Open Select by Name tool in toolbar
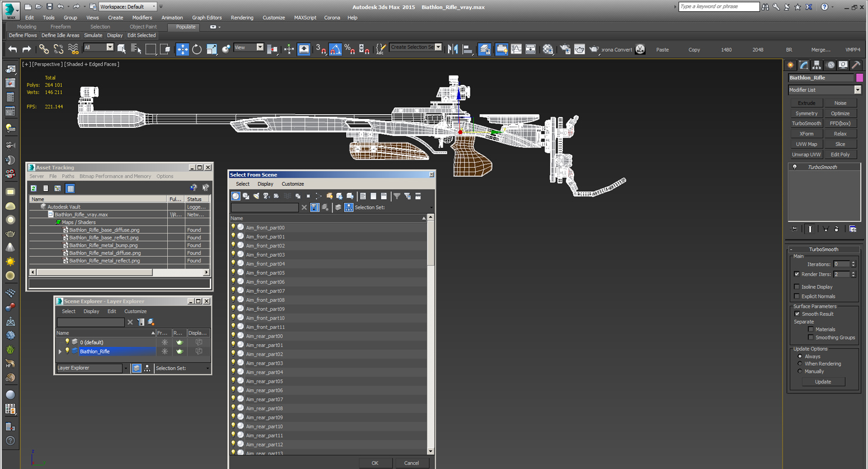868x469 pixels. point(136,49)
